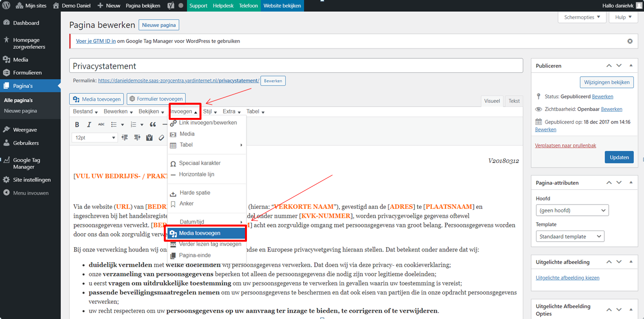Click the clear formatting eraser icon

click(161, 137)
